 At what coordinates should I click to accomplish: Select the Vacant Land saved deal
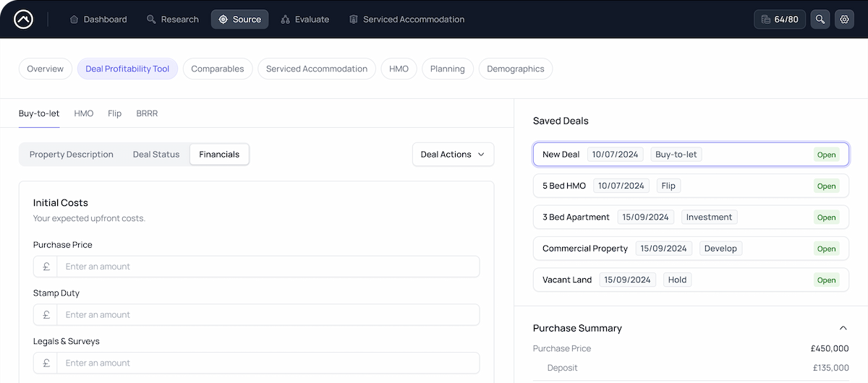click(691, 280)
